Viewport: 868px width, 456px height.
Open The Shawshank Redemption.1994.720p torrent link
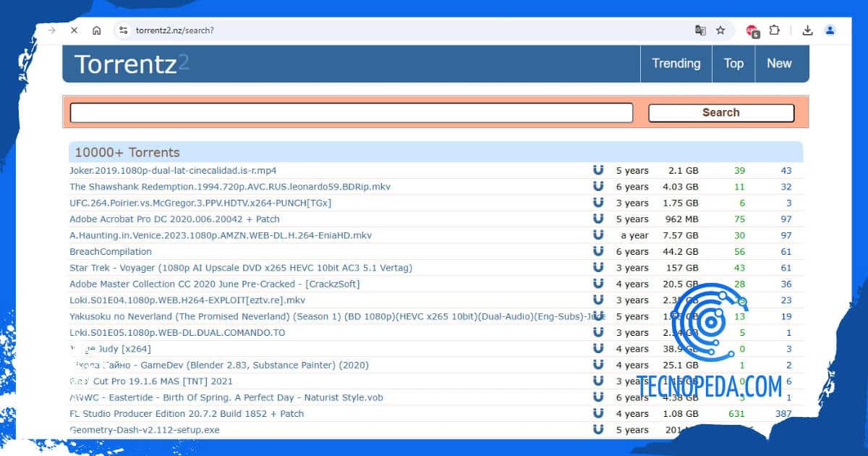(x=230, y=187)
